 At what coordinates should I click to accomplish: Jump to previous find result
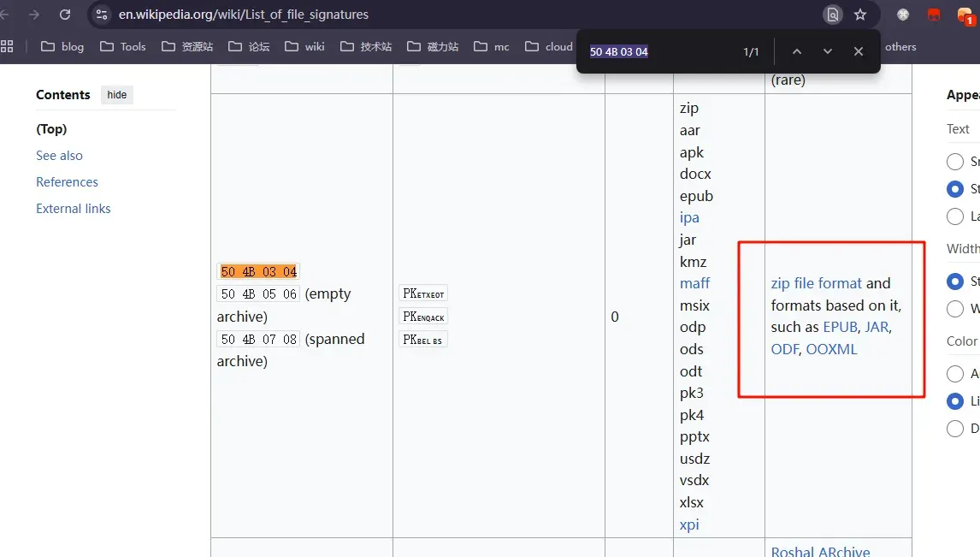(797, 52)
